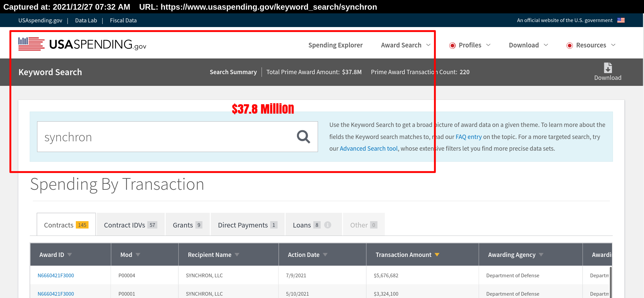Click the $5,676,682 transaction amount
This screenshot has width=644, height=298.
(386, 275)
